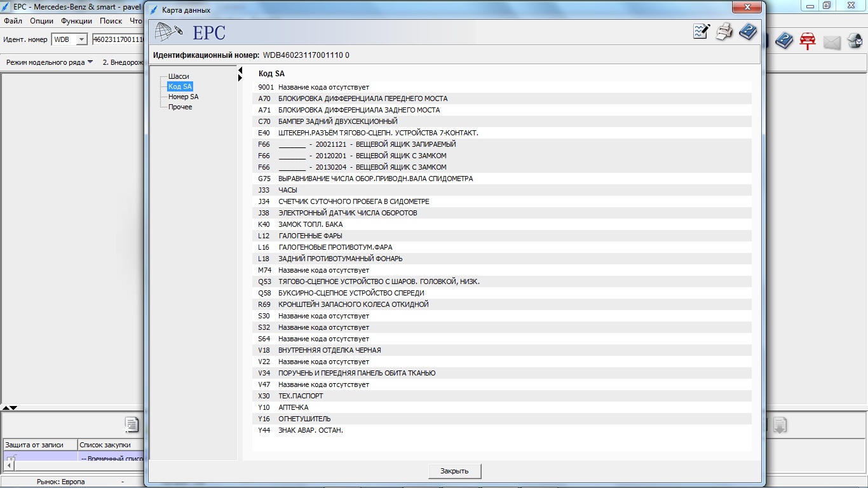Select E40 7-contact trailer socket row

click(502, 133)
